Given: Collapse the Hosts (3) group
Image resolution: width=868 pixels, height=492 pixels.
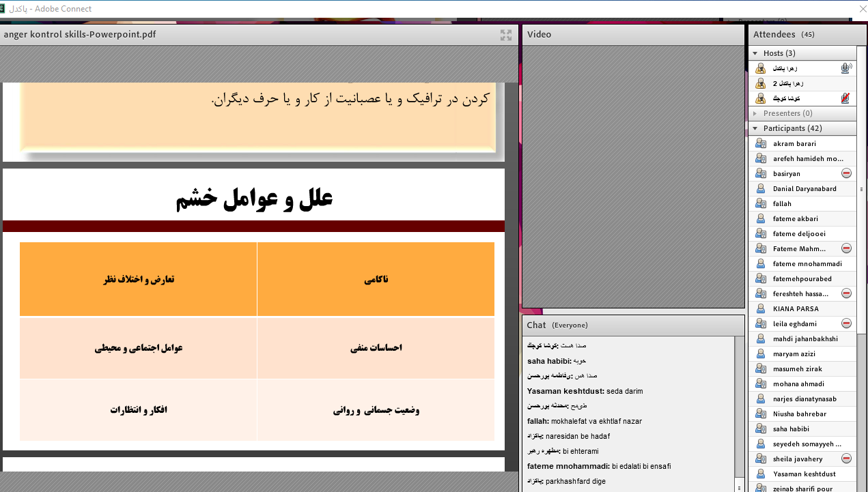Looking at the screenshot, I should 755,53.
